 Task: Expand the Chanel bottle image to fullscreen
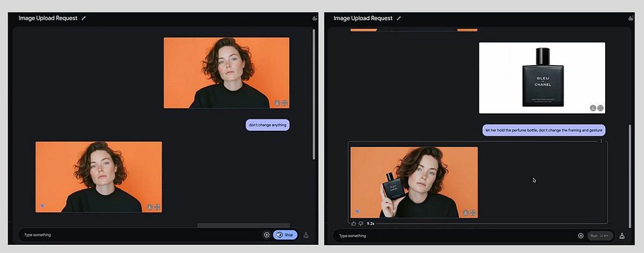(600, 108)
